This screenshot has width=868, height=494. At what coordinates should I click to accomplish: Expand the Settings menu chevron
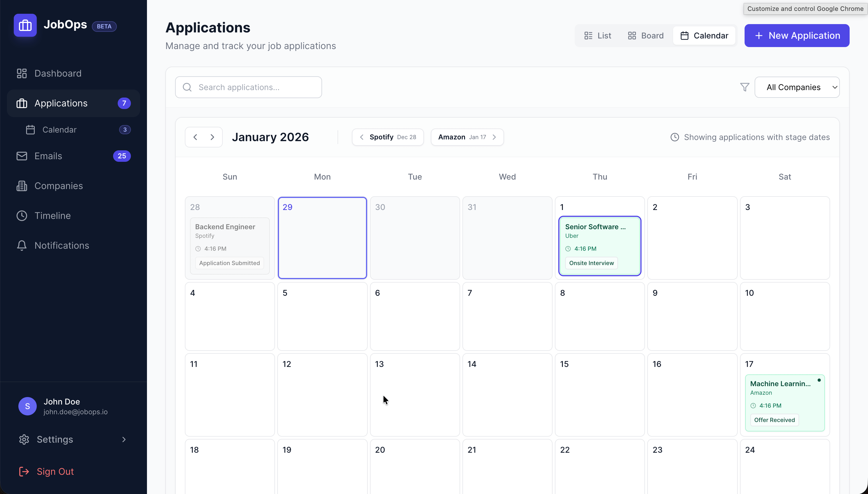tap(124, 439)
